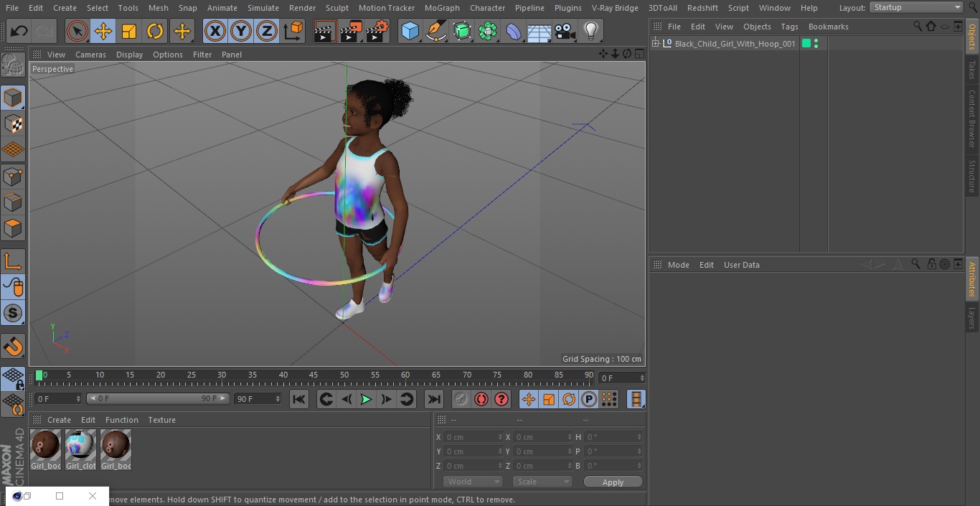Expand Black_Child_Girl_With_Hoop_001 object tree
980x506 pixels.
coord(655,44)
